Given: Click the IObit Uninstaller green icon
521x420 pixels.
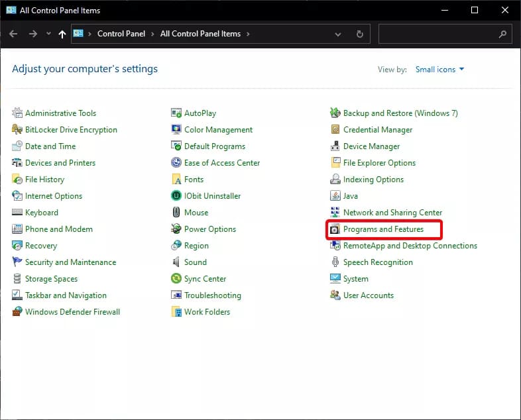Looking at the screenshot, I should 176,196.
